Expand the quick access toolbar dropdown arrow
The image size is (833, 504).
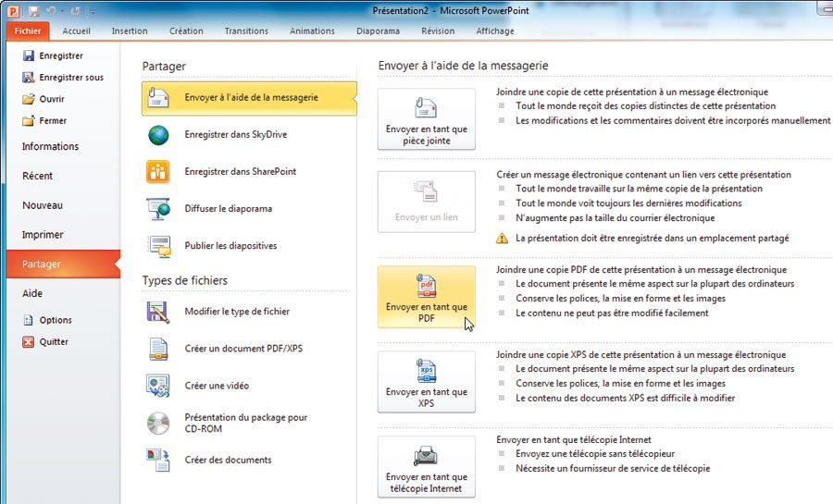point(93,11)
